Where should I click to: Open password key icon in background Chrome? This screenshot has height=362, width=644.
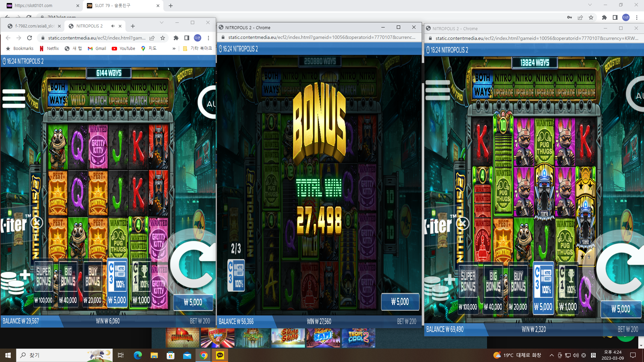[570, 17]
